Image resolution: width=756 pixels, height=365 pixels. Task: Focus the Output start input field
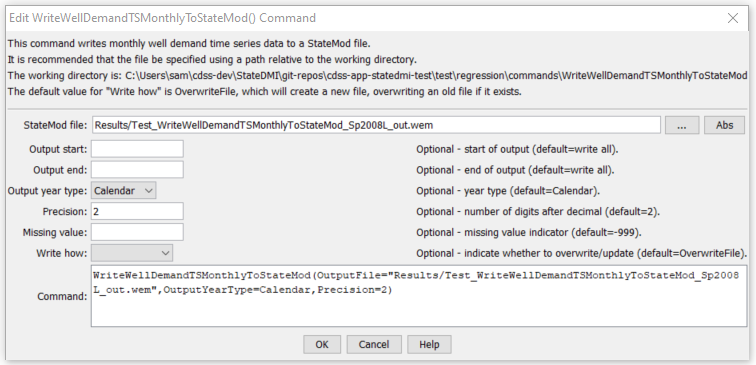click(x=137, y=149)
